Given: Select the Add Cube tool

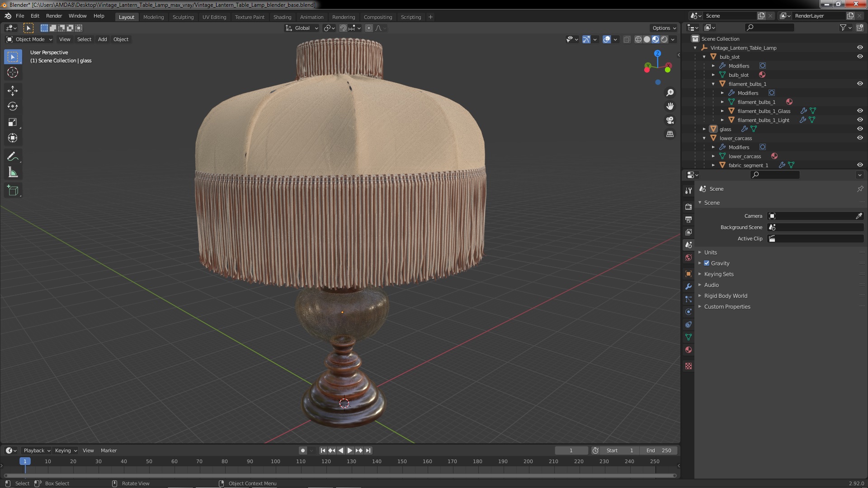Looking at the screenshot, I should pyautogui.click(x=13, y=191).
